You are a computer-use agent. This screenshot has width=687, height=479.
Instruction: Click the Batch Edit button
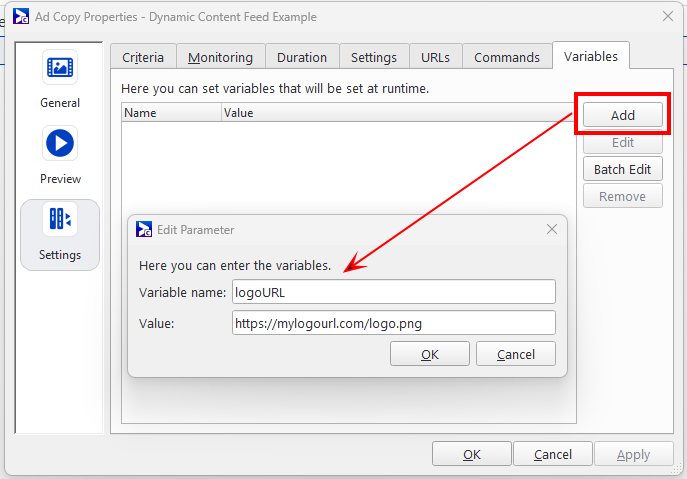coord(622,169)
